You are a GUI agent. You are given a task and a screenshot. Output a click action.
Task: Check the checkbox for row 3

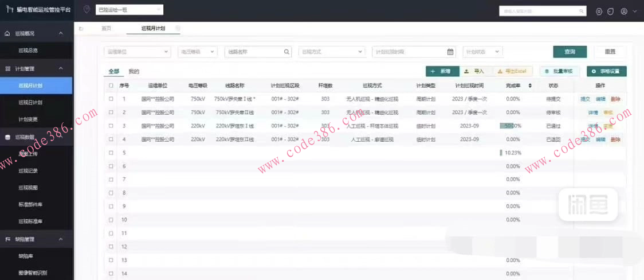coord(111,126)
